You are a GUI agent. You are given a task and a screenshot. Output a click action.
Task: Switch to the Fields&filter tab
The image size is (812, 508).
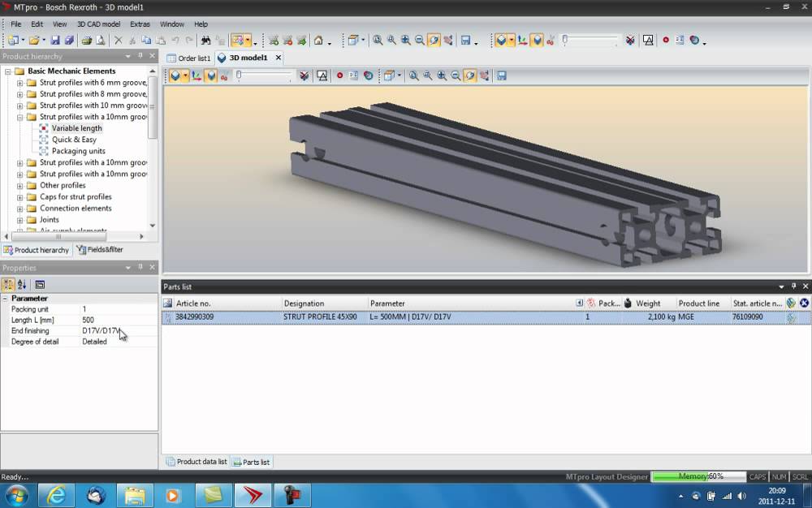pyautogui.click(x=100, y=249)
